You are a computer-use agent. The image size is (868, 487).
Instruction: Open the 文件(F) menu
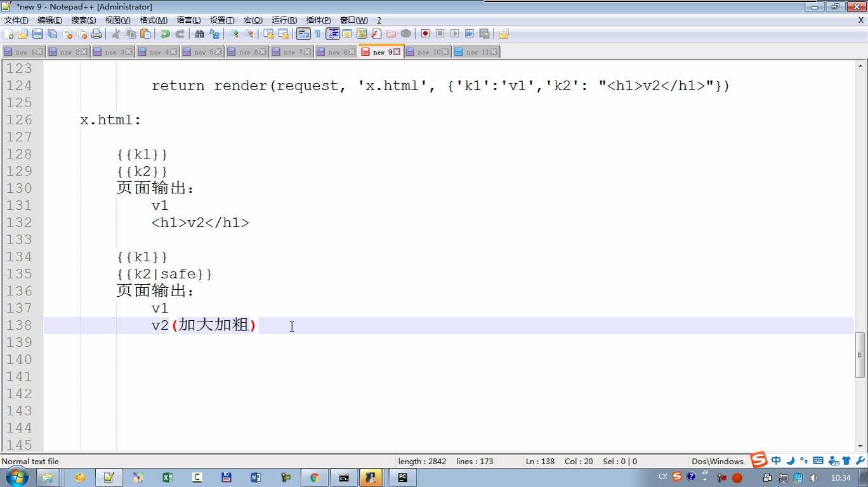16,20
